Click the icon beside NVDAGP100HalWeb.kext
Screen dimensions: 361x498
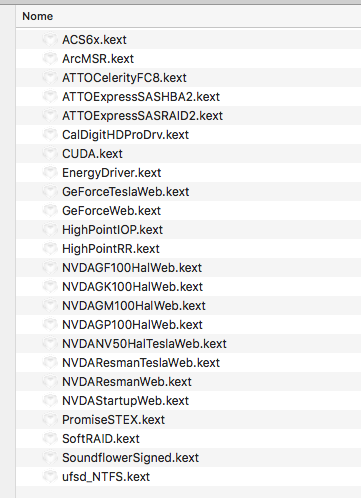tap(50, 324)
